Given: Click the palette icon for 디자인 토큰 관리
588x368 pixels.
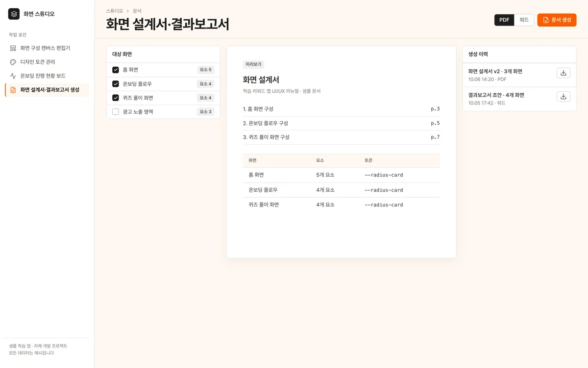Looking at the screenshot, I should point(13,62).
